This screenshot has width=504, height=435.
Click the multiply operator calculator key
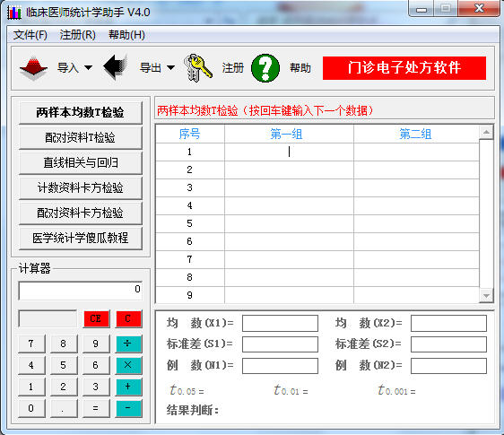[128, 365]
